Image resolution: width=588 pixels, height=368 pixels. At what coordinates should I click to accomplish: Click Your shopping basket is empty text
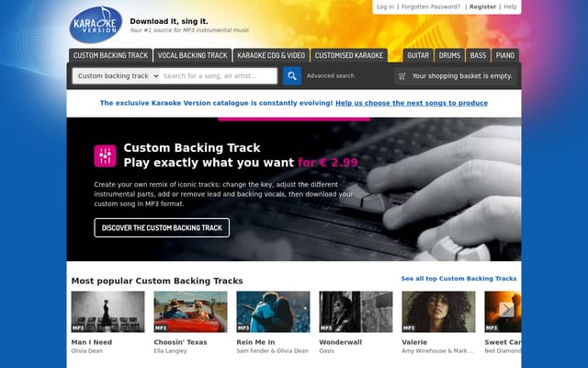462,75
